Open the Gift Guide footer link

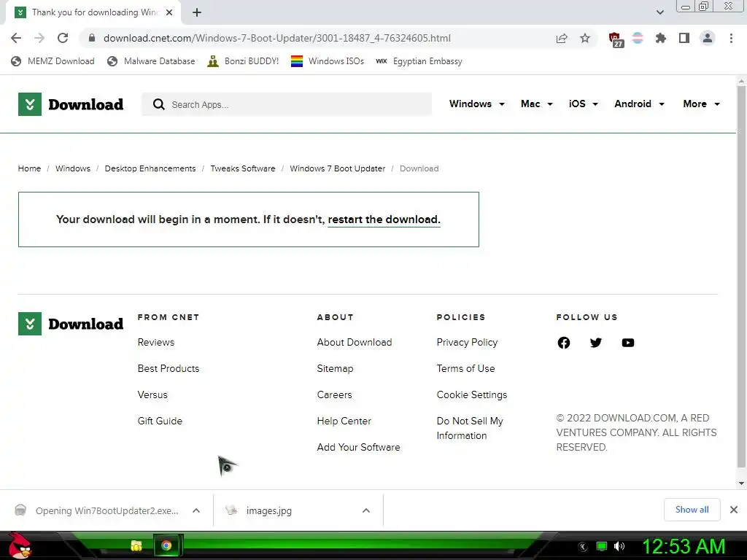point(160,421)
